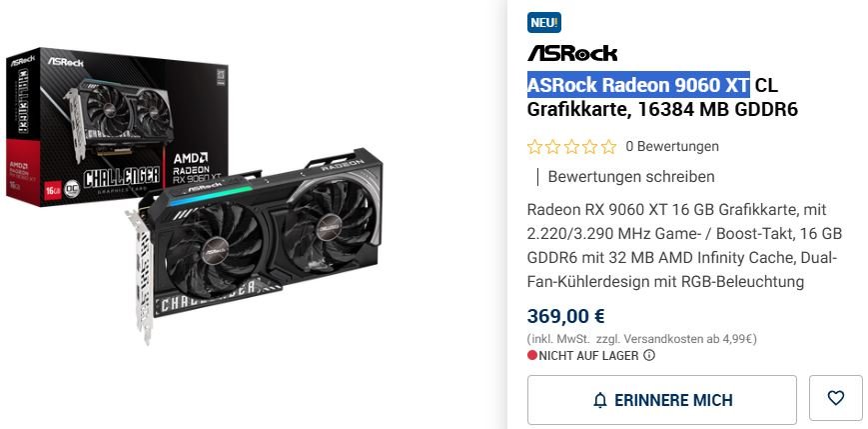This screenshot has width=868, height=429.
Task: Click the Challenger retail box image
Action: tap(117, 127)
